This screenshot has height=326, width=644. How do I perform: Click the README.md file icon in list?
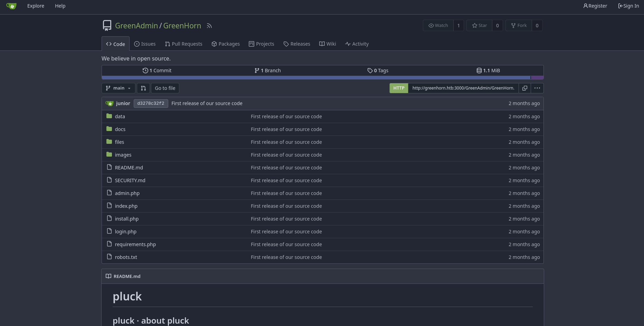(109, 167)
